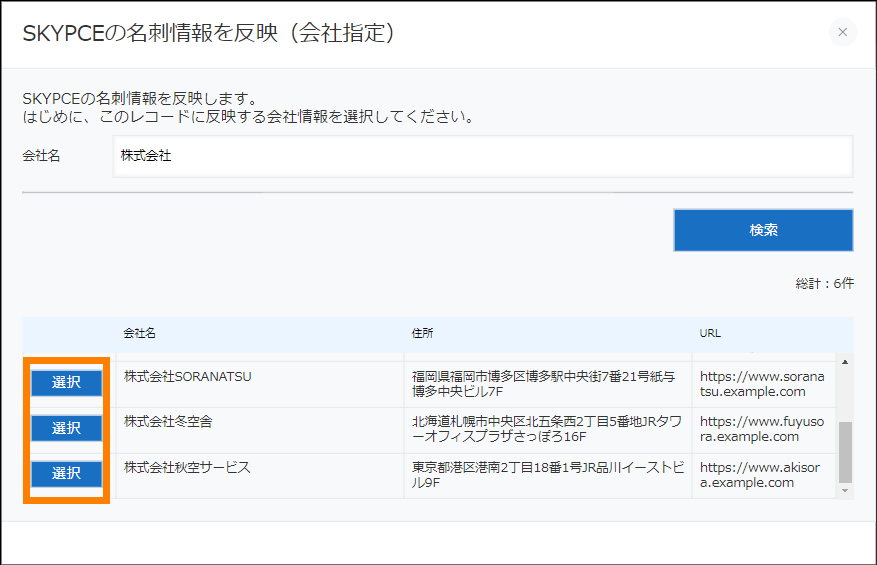Click the 株式会社冬空舎 company name cell

coord(168,422)
